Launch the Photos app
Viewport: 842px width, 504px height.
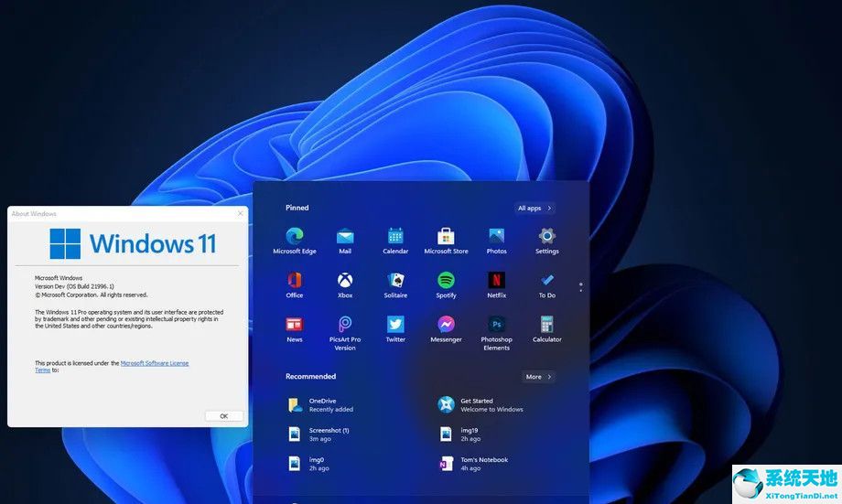[x=496, y=241]
